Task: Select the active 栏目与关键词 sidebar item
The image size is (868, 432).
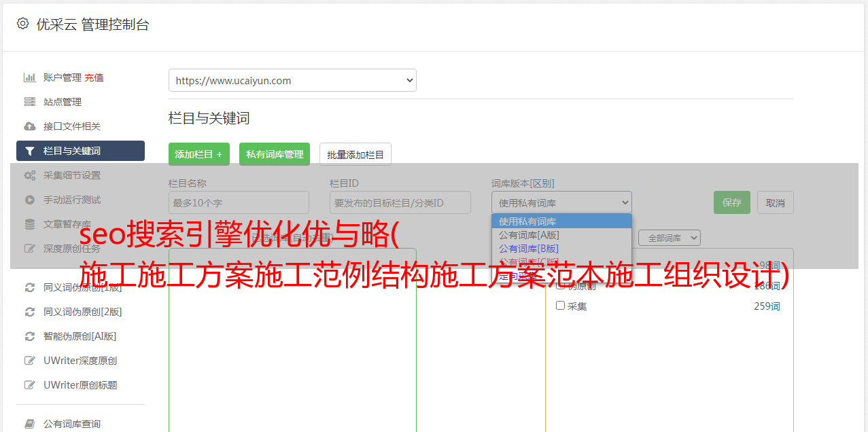Action: click(x=80, y=151)
